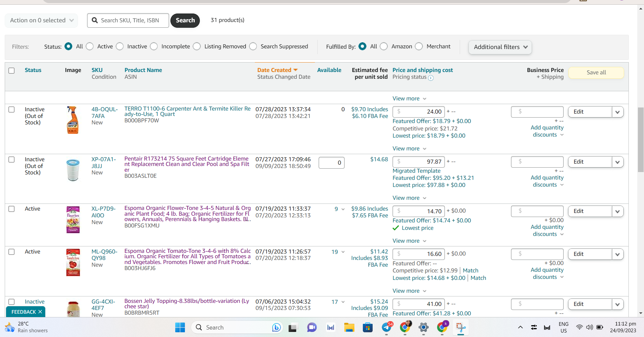Expand the available quantity chevron beside 19

click(343, 252)
